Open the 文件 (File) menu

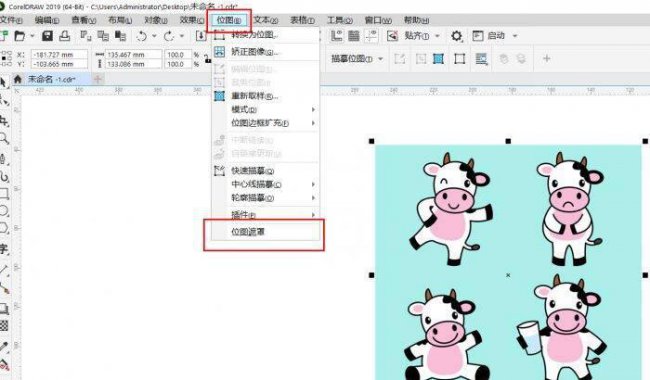(12, 20)
